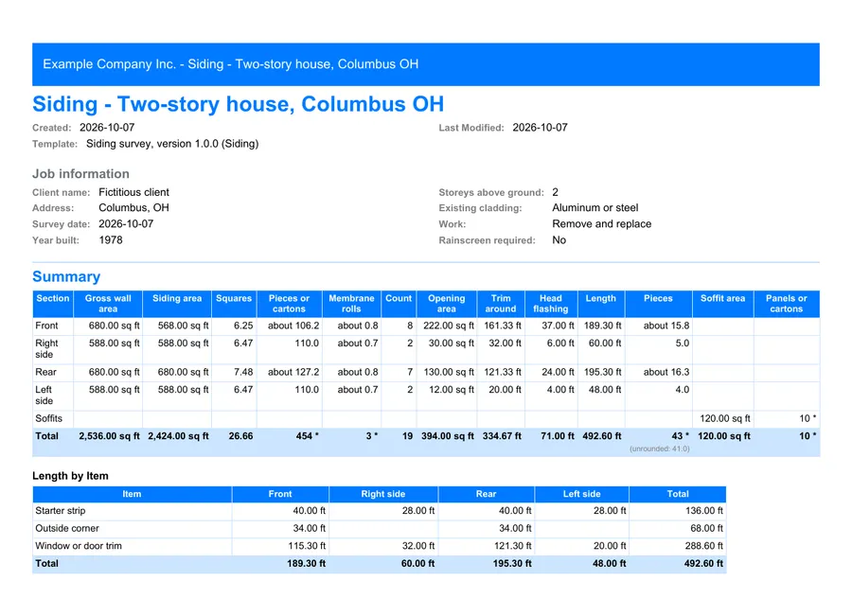852x616 pixels.
Task: Click the Survey date value
Action: [126, 224]
